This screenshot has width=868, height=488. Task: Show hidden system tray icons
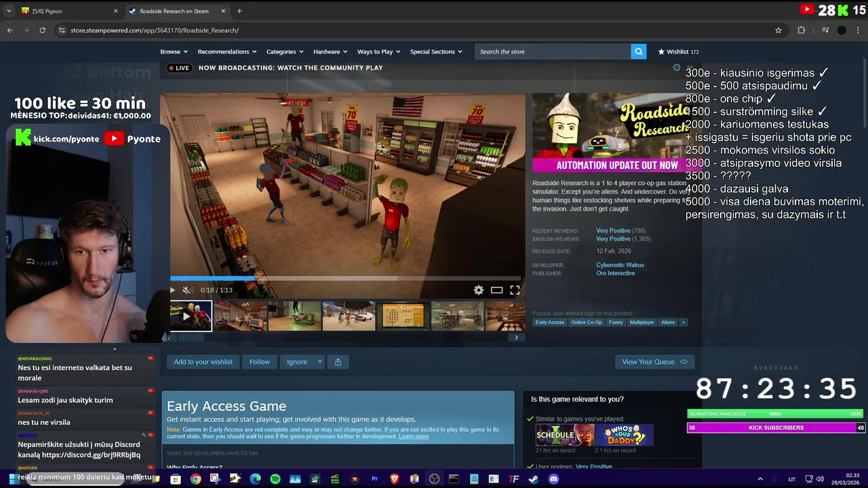click(x=759, y=479)
